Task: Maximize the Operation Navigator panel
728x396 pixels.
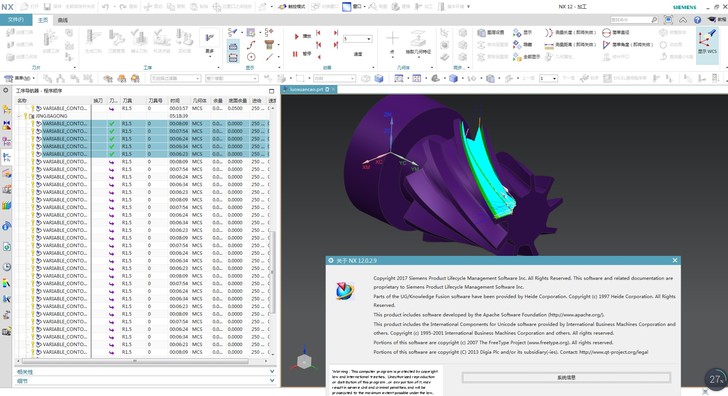Action: [272, 91]
